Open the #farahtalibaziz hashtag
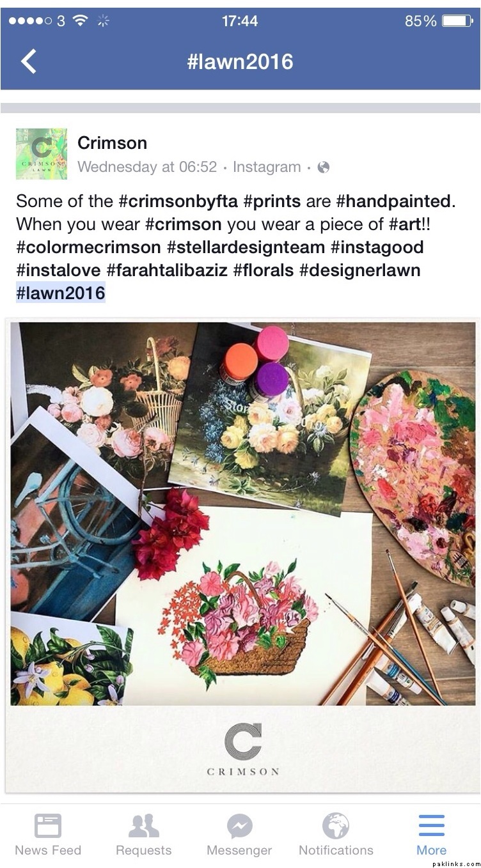Screen dimensions: 481x868 [167, 270]
